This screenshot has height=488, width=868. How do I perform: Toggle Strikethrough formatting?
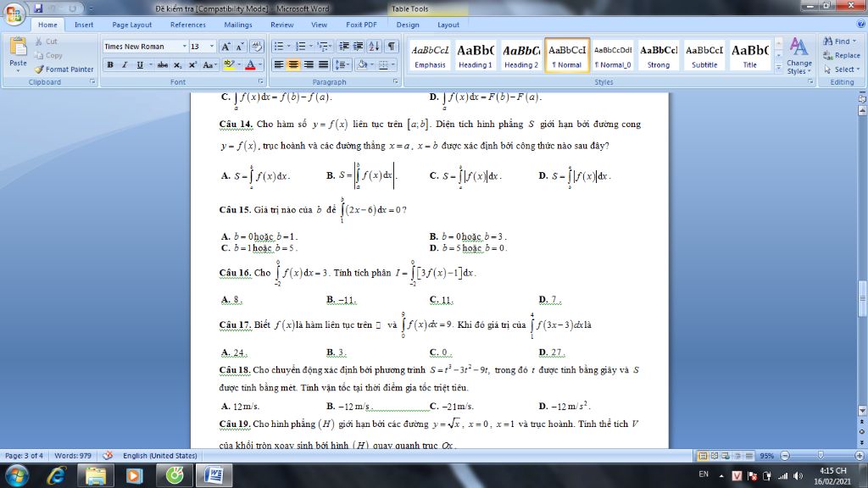(x=162, y=64)
